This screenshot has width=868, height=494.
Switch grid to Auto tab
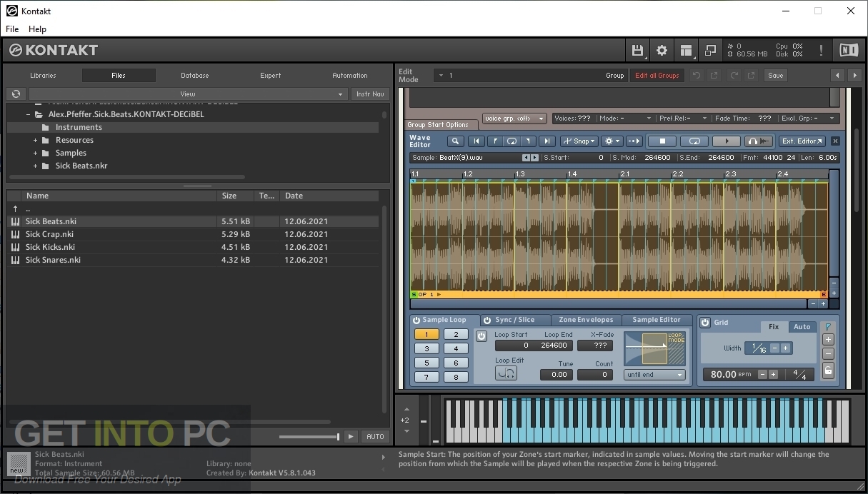pyautogui.click(x=802, y=326)
